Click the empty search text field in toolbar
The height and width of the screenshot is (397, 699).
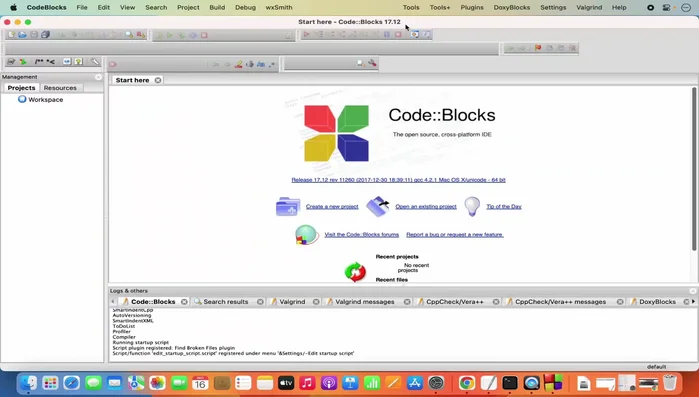[320, 64]
